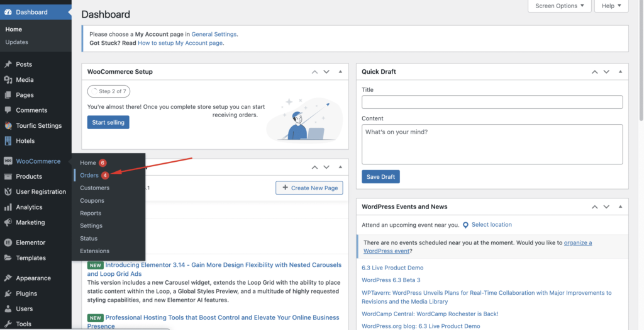Open the Screen Options dropdown
The height and width of the screenshot is (330, 644).
pos(559,6)
